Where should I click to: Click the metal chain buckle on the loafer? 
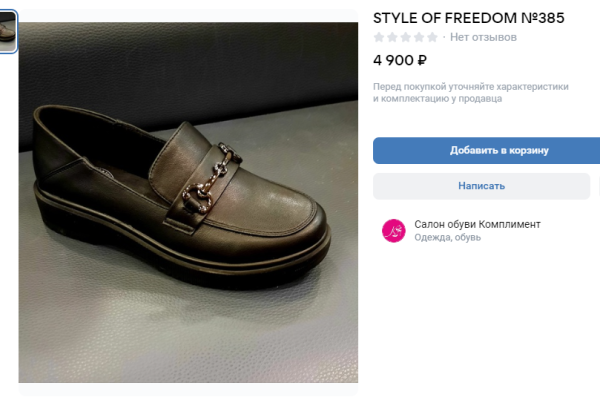coord(213,173)
